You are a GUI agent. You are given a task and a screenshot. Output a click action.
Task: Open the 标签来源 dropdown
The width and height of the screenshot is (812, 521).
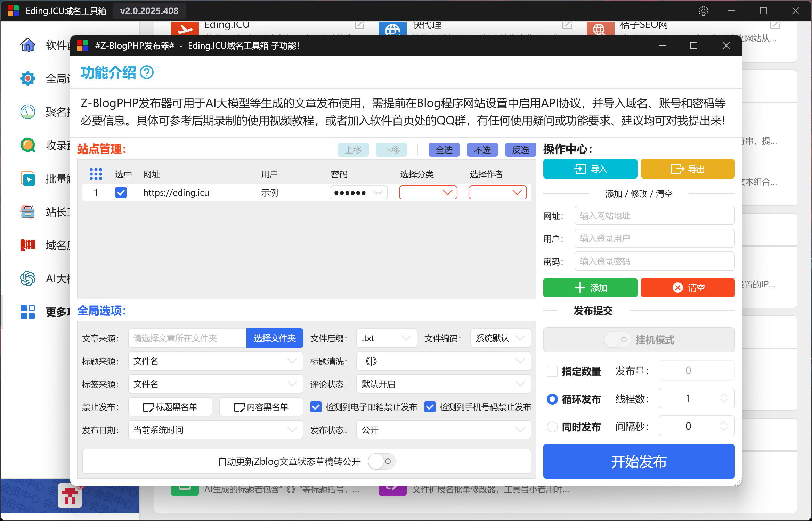[216, 384]
